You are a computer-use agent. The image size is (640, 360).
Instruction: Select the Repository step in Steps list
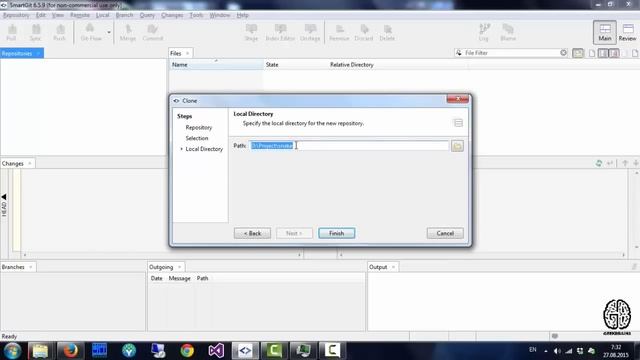click(199, 127)
